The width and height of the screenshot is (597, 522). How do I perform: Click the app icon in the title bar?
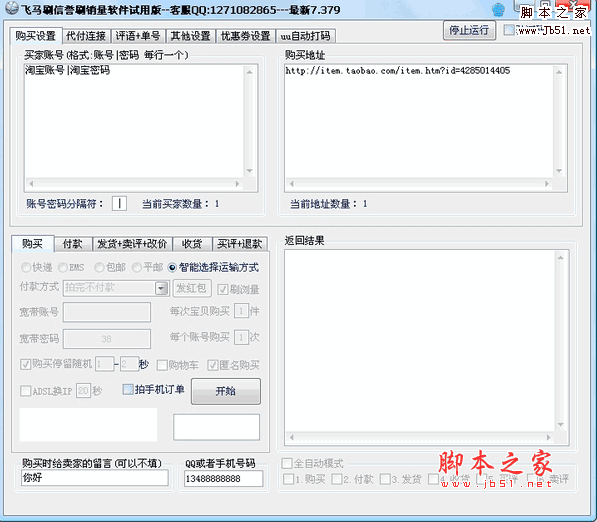[11, 8]
